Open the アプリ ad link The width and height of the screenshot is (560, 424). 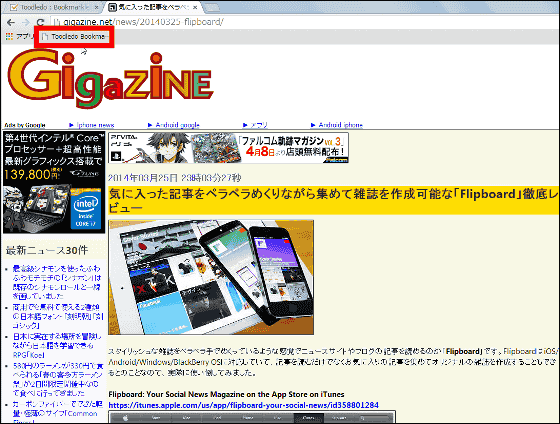(255, 125)
